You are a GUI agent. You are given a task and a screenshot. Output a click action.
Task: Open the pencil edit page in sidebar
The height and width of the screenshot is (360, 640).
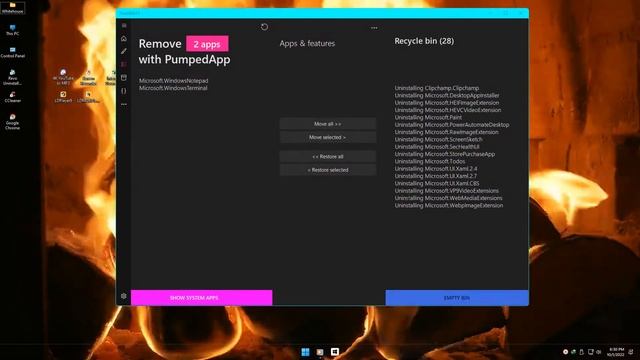124,51
